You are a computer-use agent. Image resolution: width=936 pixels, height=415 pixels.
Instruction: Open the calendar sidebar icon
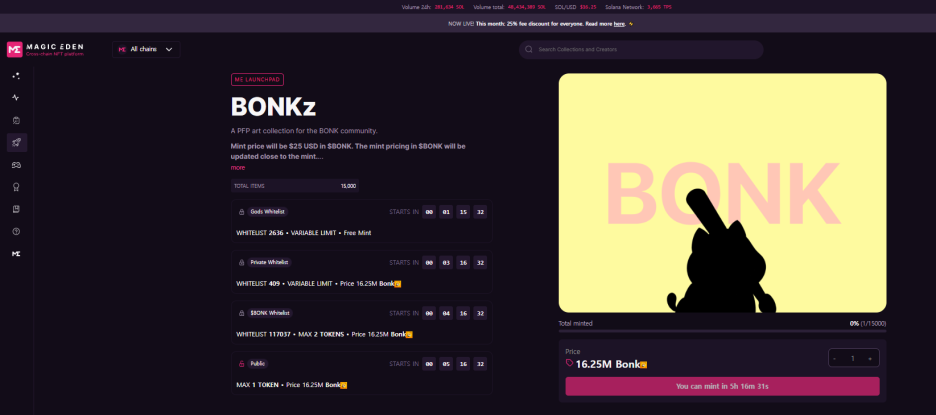pyautogui.click(x=17, y=120)
